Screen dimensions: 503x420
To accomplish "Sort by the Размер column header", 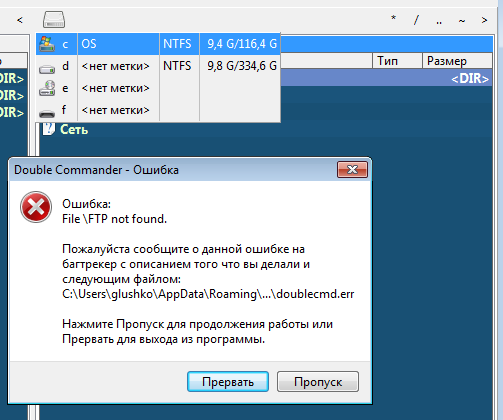I will click(457, 61).
